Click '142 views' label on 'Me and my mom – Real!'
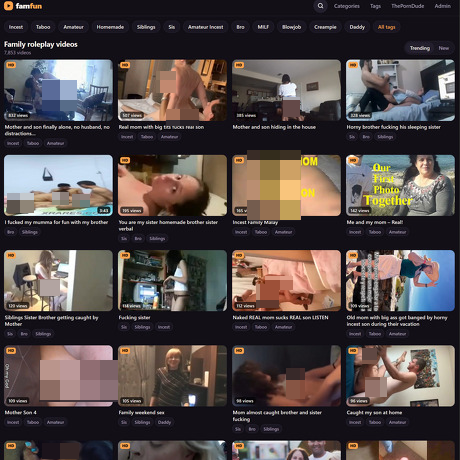This screenshot has height=460, width=460. click(360, 210)
